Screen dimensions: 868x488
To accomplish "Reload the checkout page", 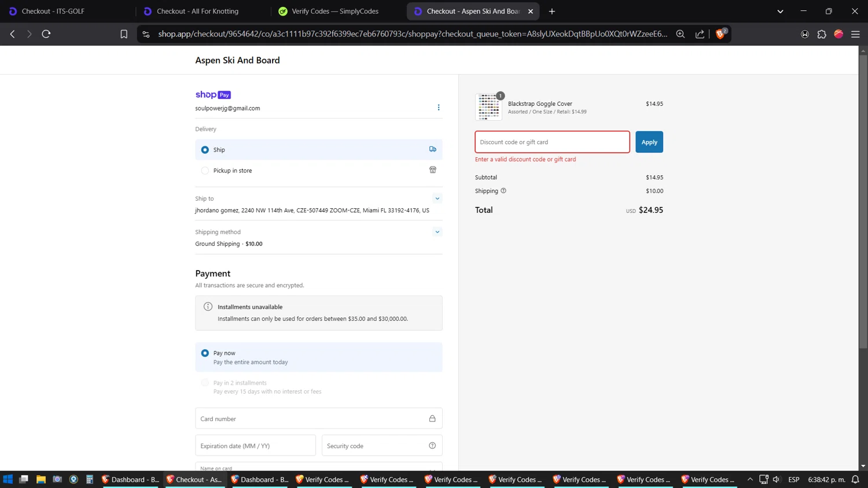I will point(46,34).
